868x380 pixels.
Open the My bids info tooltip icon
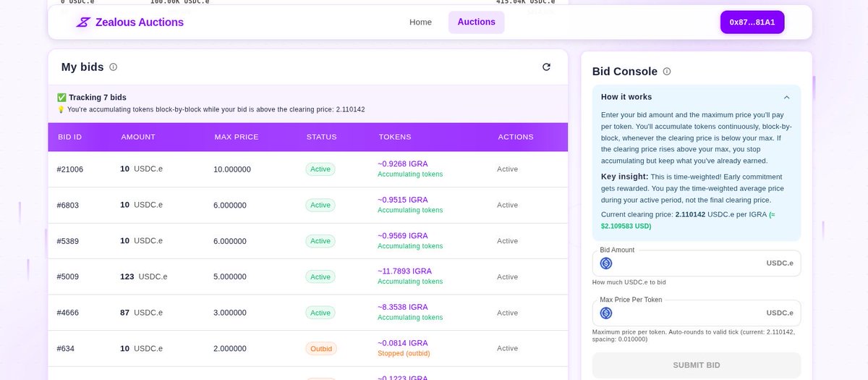tap(113, 67)
